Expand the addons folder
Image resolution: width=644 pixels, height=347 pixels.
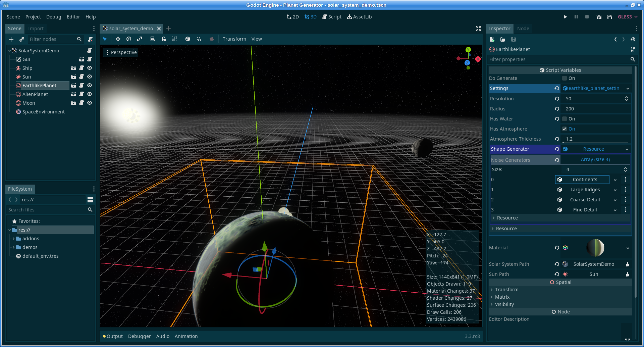pyautogui.click(x=13, y=239)
